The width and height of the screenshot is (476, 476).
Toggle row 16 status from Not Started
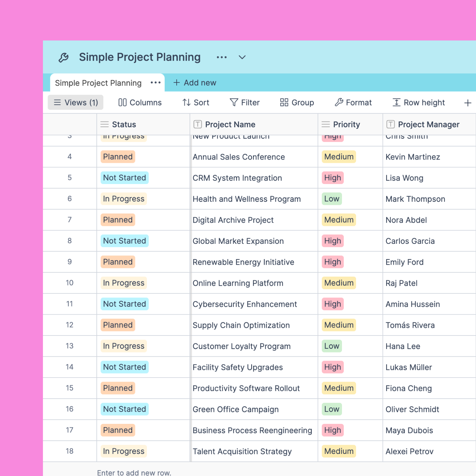124,409
